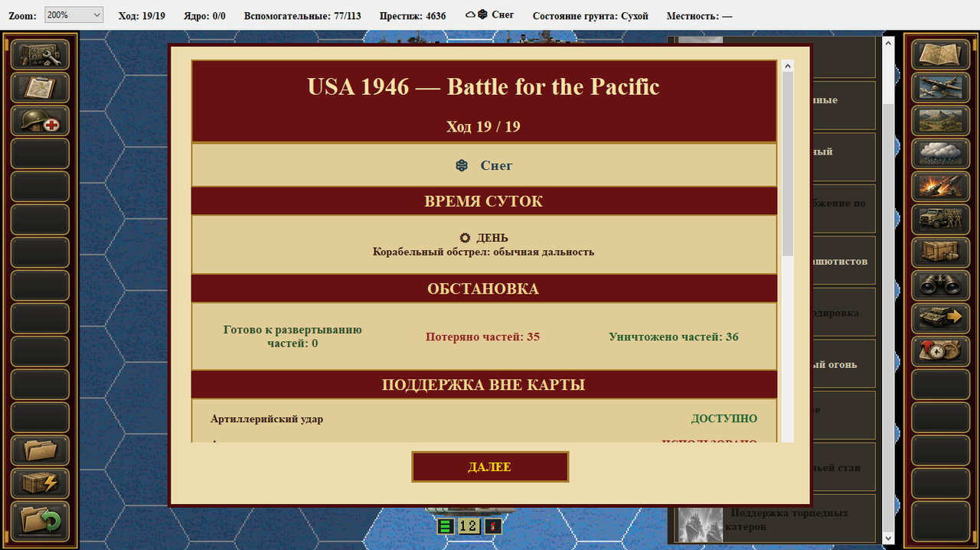Click the Состояние грунта: Сухой text
Screen dimensions: 980x550
(x=590, y=15)
